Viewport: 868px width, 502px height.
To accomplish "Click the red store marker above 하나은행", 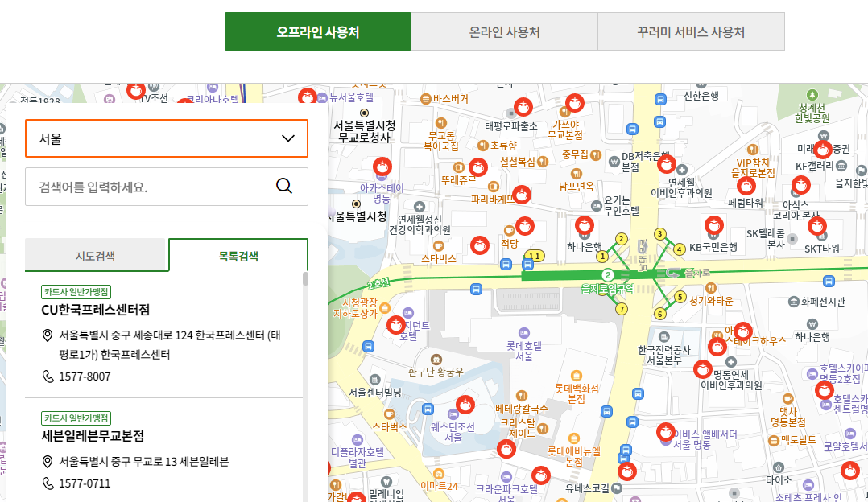I will click(x=585, y=225).
